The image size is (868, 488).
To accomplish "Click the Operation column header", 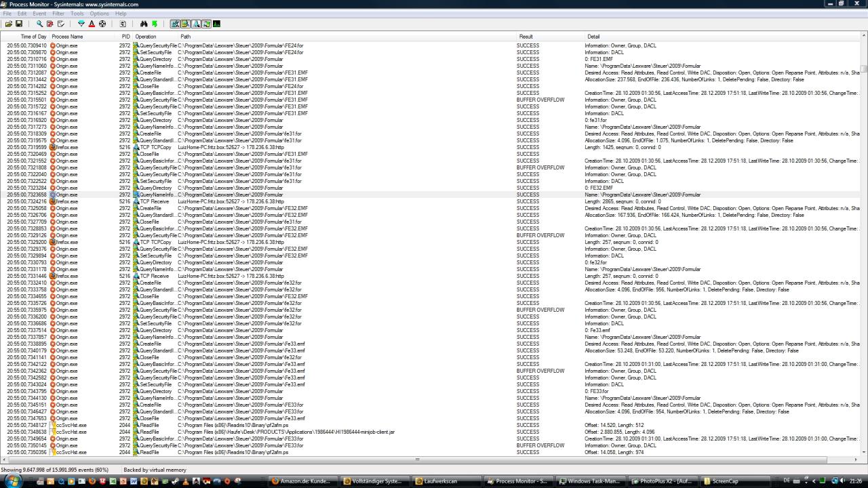I will [x=155, y=37].
